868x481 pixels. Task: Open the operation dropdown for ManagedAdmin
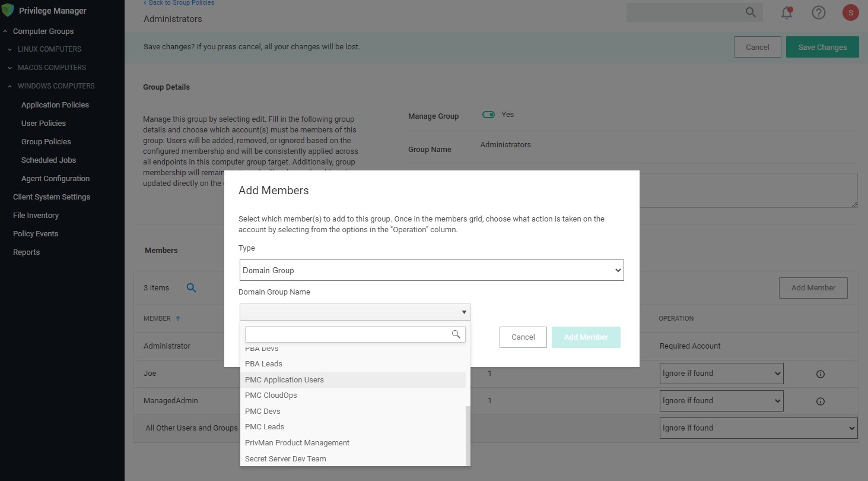coord(721,401)
